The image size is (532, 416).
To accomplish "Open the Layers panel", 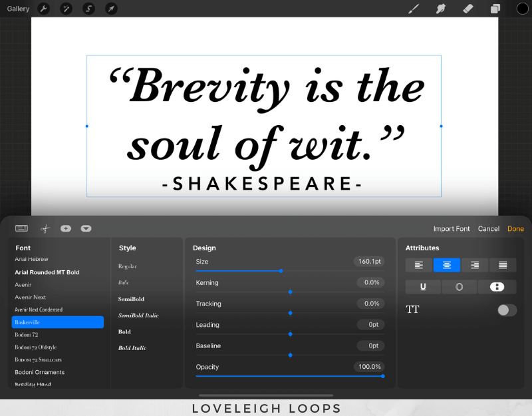I will point(493,9).
